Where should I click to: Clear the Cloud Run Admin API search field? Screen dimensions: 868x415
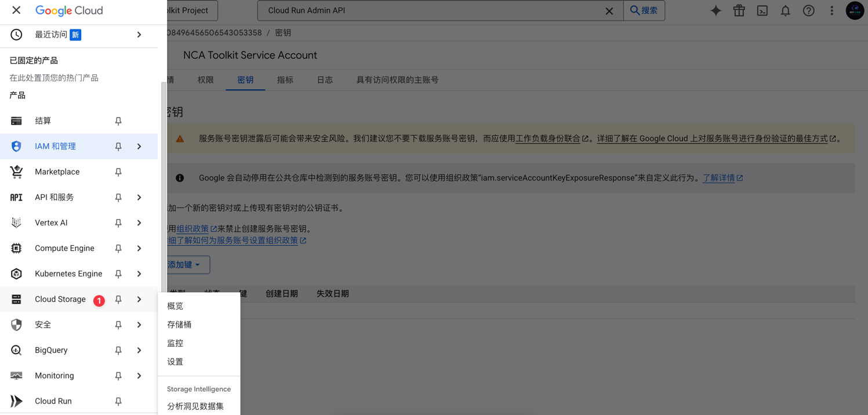(x=609, y=10)
